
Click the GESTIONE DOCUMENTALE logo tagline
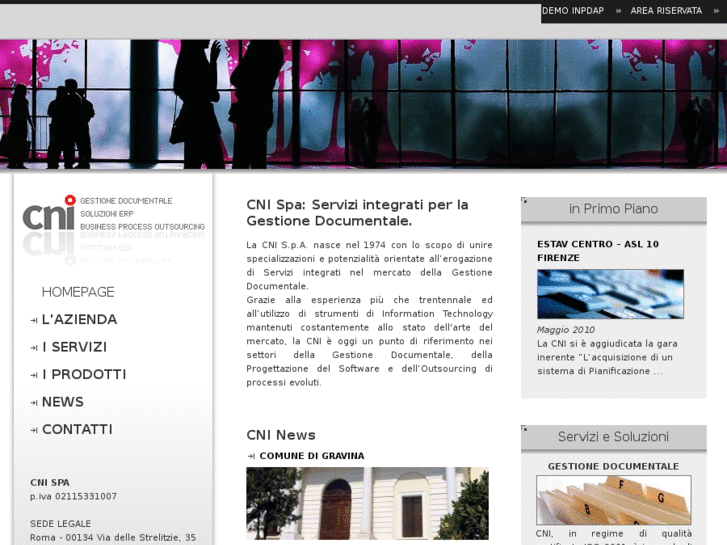coord(126,201)
